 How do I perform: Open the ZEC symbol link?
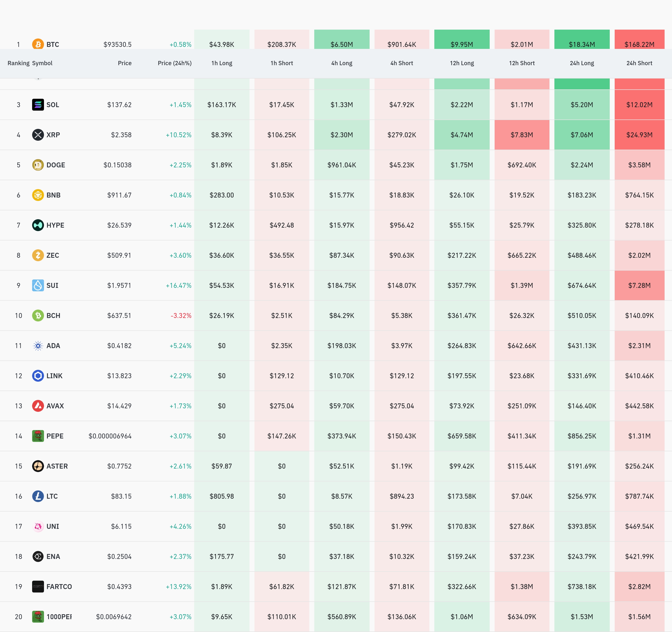coord(53,255)
